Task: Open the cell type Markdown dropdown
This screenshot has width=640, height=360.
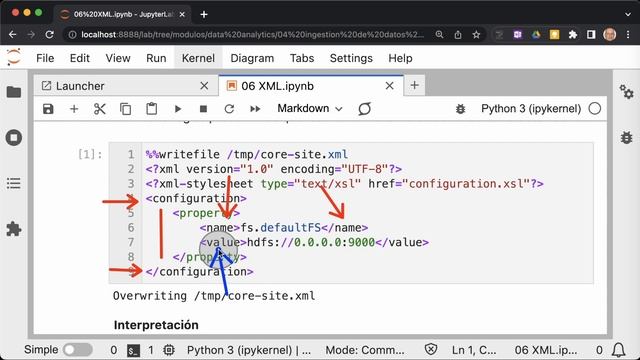Action: click(x=309, y=109)
